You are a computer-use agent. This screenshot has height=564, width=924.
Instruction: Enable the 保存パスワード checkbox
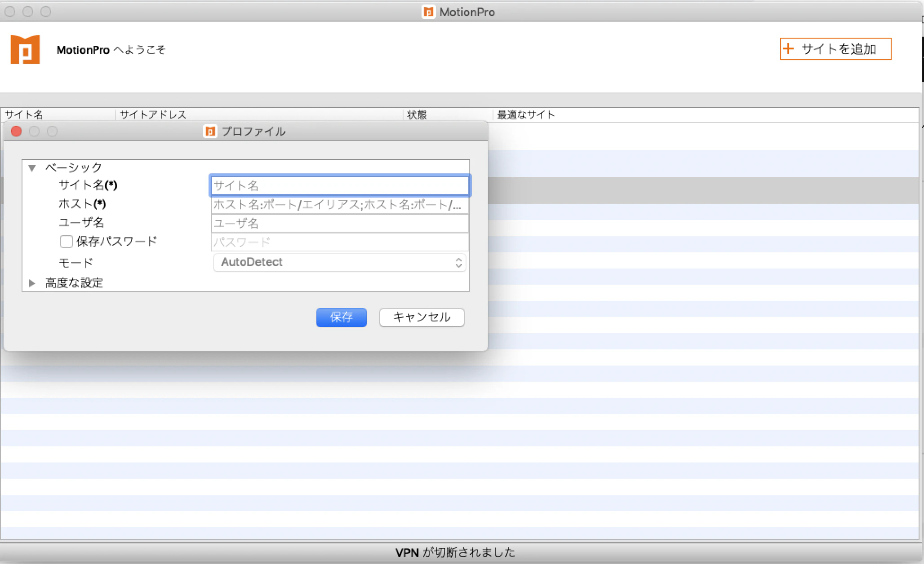click(x=67, y=242)
